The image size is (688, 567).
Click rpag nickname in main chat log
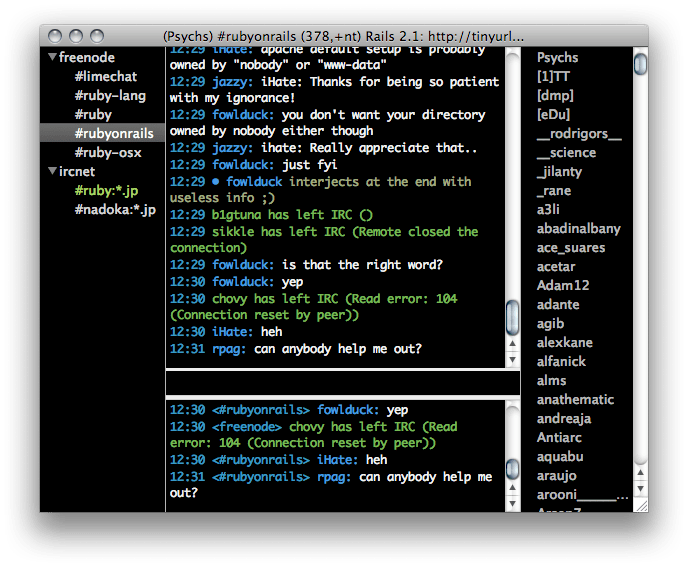pos(228,349)
